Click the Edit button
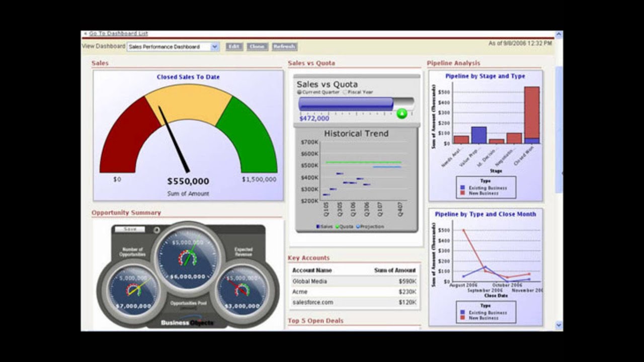644x362 pixels. pyautogui.click(x=234, y=47)
